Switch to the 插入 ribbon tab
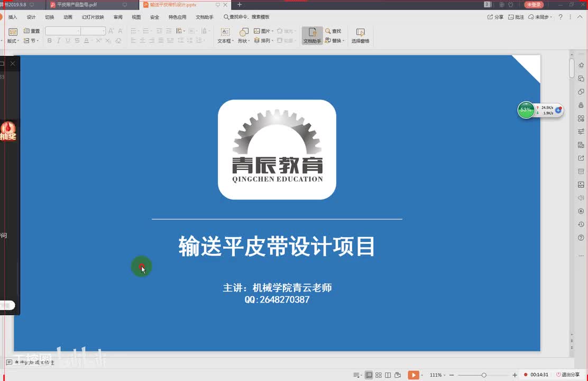This screenshot has height=381, width=588. (x=13, y=17)
